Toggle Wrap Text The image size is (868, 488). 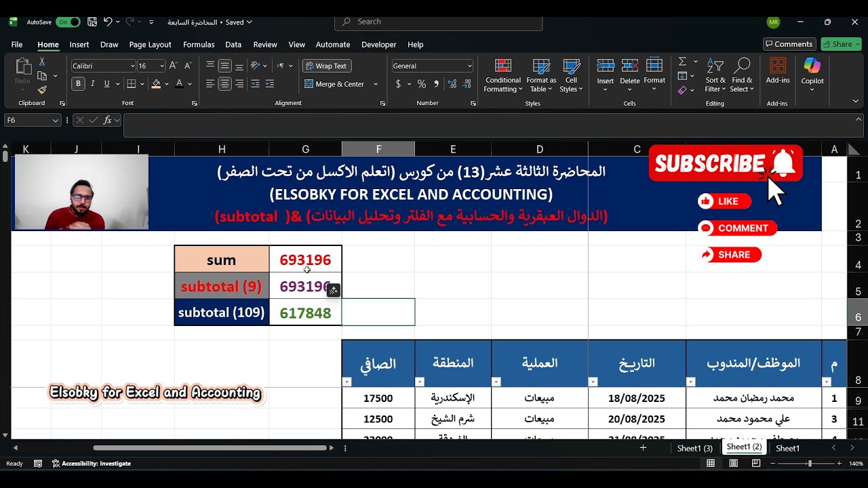[325, 66]
